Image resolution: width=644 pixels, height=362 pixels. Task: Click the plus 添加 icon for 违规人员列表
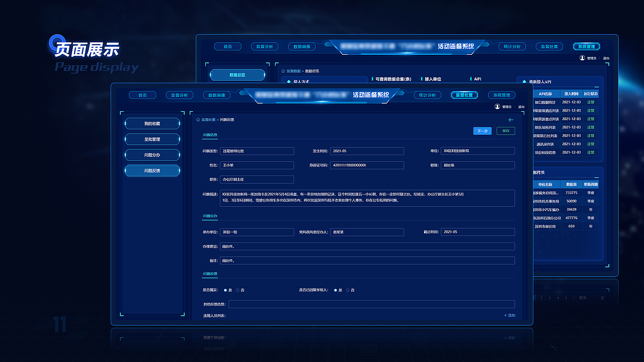[505, 315]
